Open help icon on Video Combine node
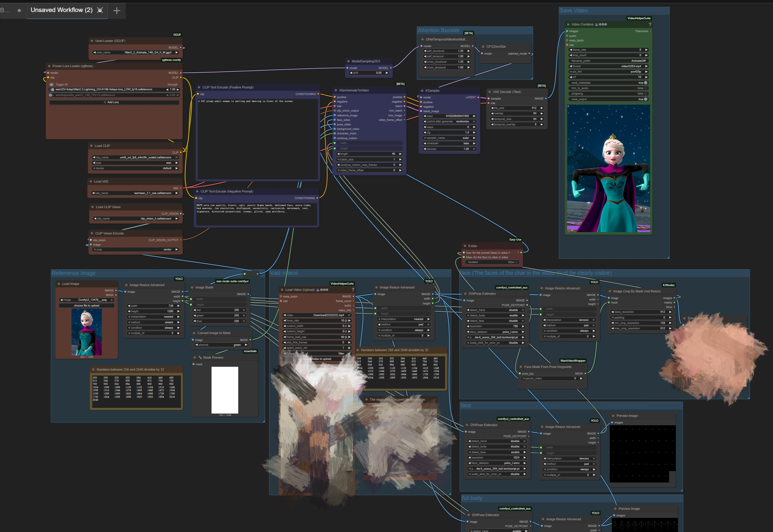Screen dimensions: 773x532 [x=650, y=24]
